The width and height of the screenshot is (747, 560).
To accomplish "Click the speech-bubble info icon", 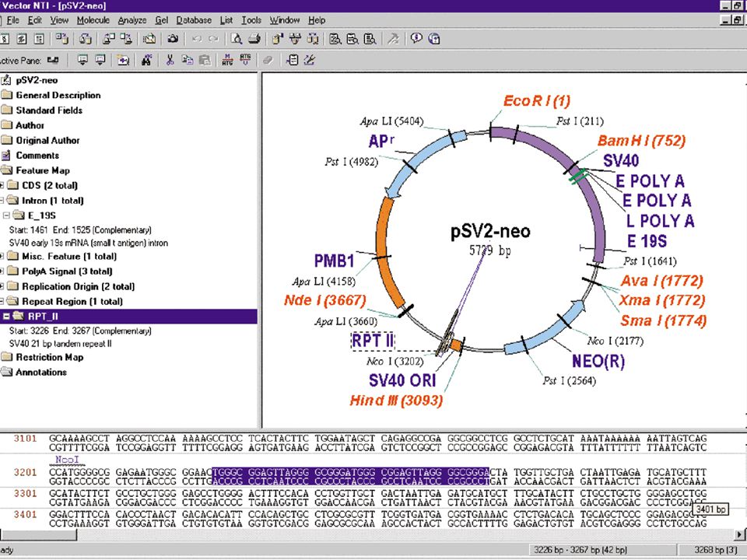I will coord(416,38).
